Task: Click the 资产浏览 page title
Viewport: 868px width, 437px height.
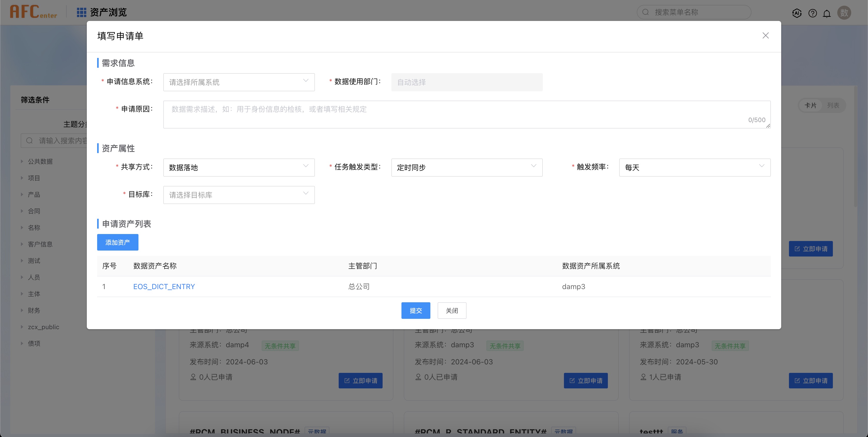Action: point(109,12)
